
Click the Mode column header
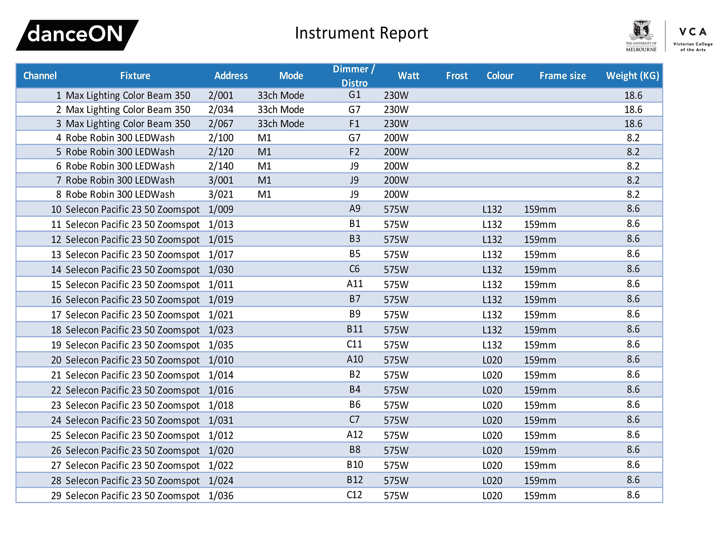[291, 76]
